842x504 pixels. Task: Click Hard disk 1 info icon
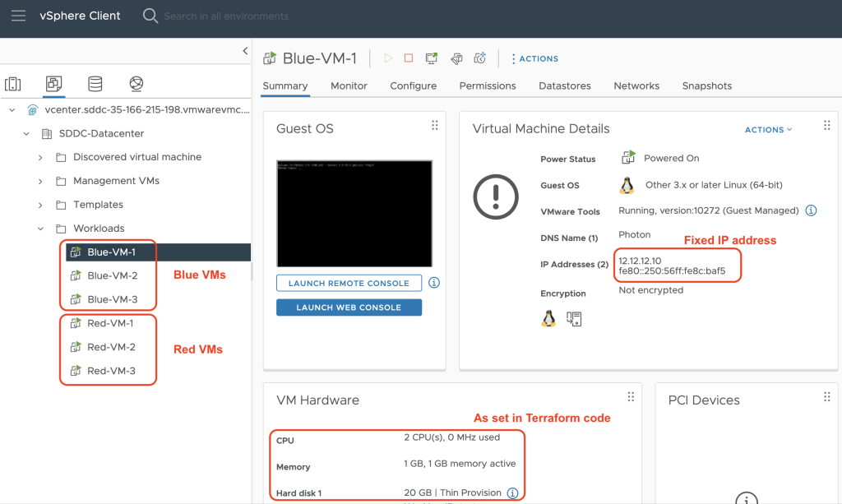click(513, 492)
